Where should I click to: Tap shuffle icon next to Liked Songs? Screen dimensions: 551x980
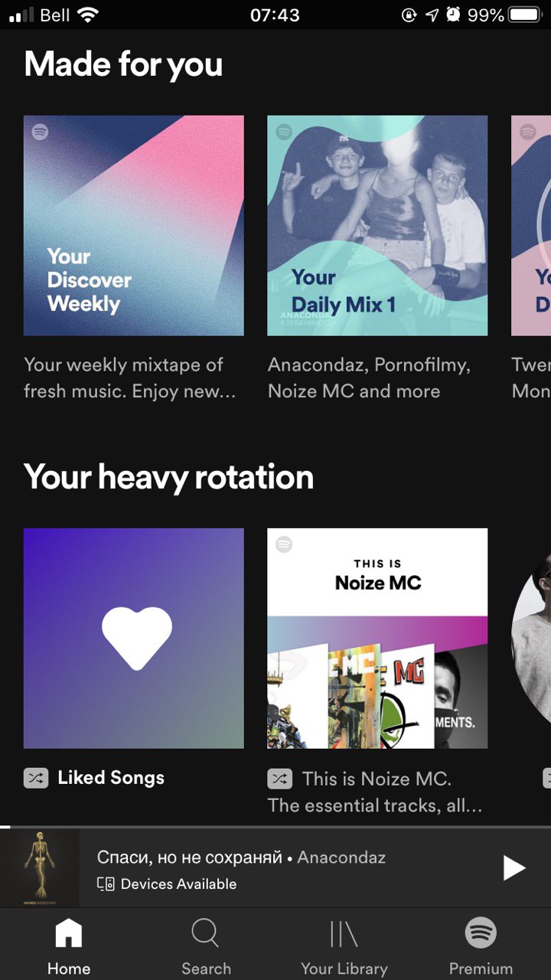[36, 778]
